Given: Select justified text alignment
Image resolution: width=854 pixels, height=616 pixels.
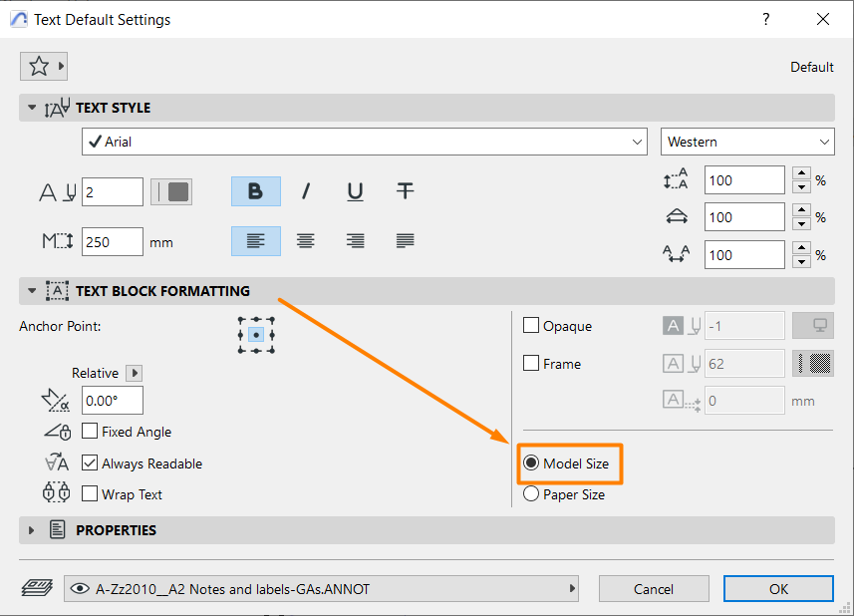Looking at the screenshot, I should [405, 241].
